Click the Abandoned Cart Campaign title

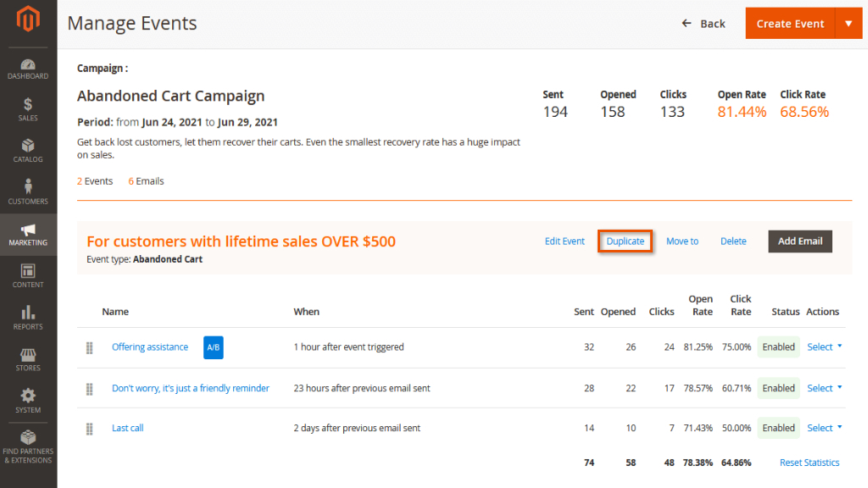point(170,96)
